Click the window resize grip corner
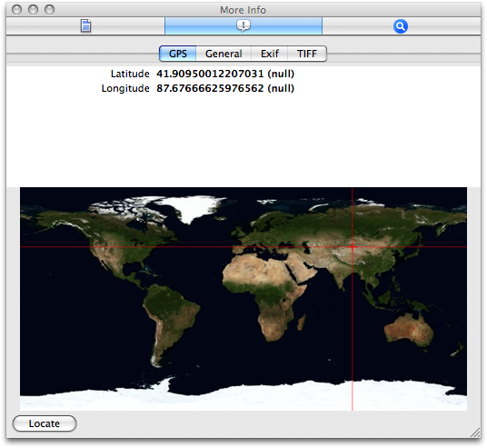Viewport: 487px width, 448px height. pos(475,433)
